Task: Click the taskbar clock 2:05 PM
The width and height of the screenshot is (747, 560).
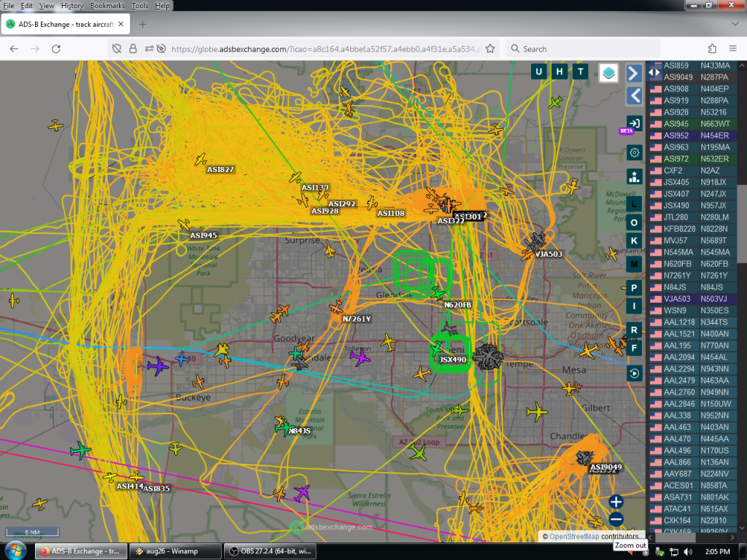Action: pyautogui.click(x=718, y=552)
